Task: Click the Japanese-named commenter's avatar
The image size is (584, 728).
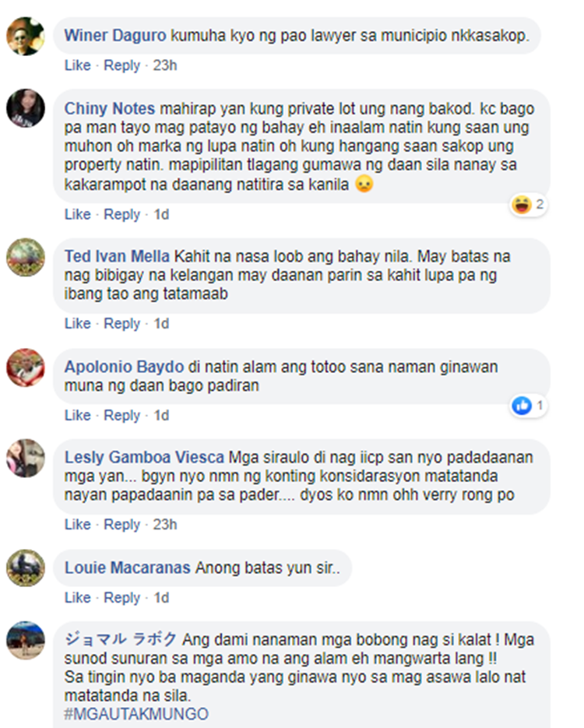Action: 26,640
